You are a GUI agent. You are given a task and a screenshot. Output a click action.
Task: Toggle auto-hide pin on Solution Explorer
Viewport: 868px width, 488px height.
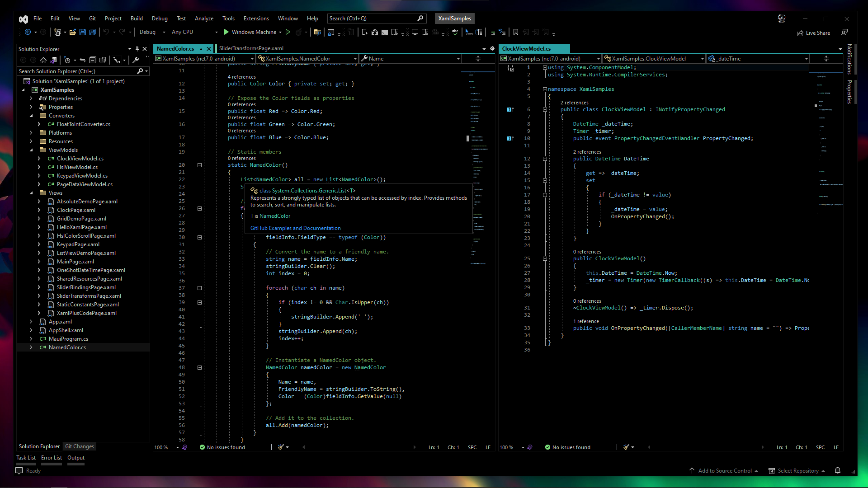point(137,49)
